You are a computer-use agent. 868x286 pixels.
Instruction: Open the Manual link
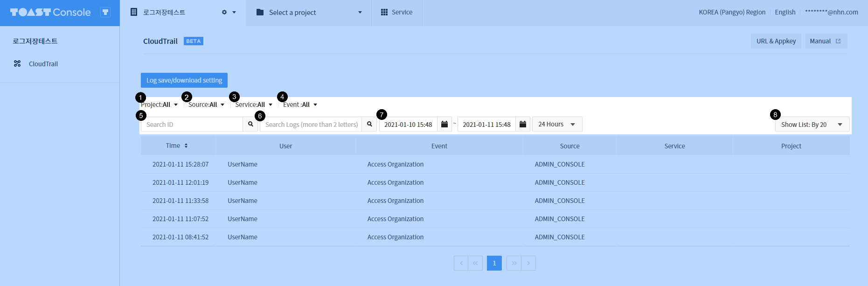point(826,41)
